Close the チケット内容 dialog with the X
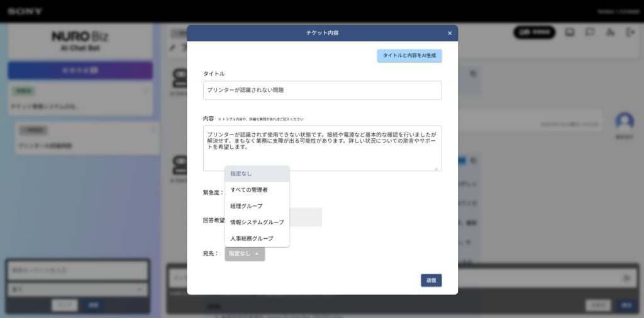Viewport: 644px width, 318px height. (x=449, y=33)
